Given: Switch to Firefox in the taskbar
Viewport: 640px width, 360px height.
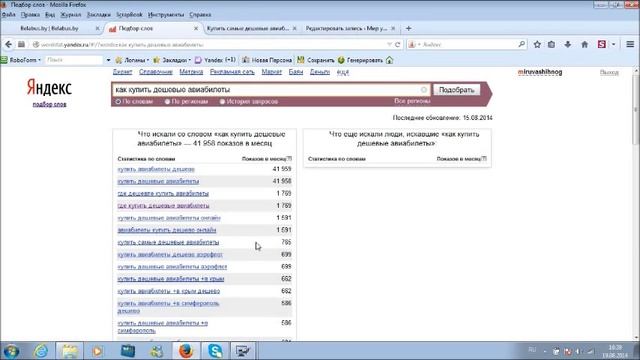Looking at the screenshot, I should 186,351.
